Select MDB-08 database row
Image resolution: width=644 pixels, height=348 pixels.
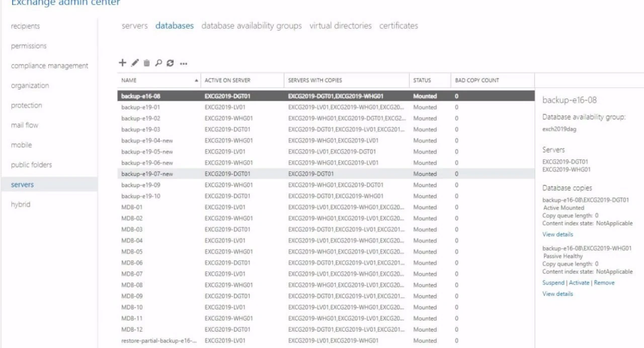point(326,285)
